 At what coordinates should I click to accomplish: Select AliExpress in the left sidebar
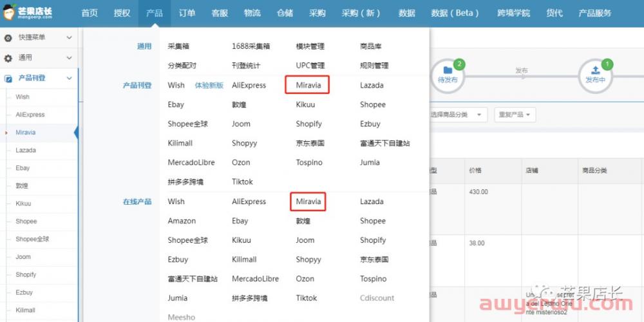coord(30,115)
